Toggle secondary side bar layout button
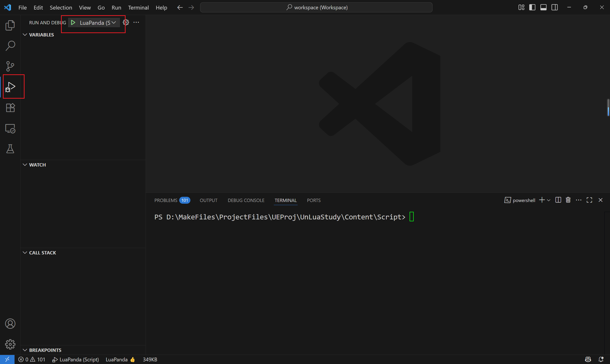610x364 pixels. click(x=554, y=7)
